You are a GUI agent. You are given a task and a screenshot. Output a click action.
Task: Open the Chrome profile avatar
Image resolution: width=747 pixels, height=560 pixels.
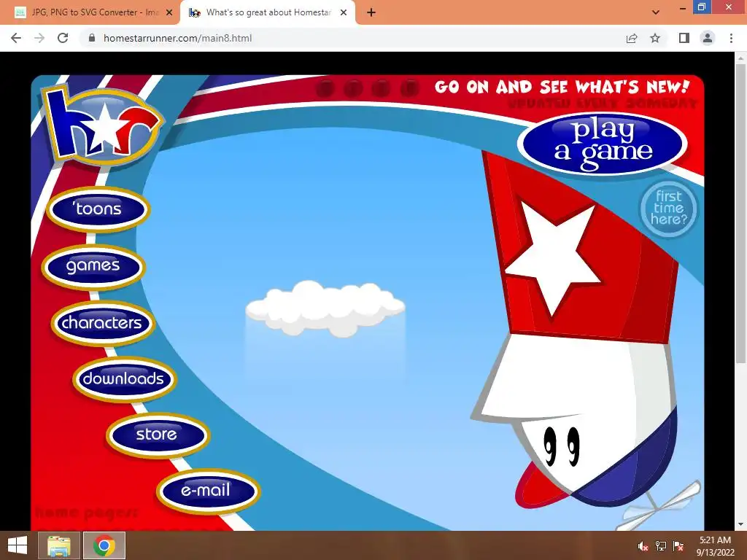[708, 38]
